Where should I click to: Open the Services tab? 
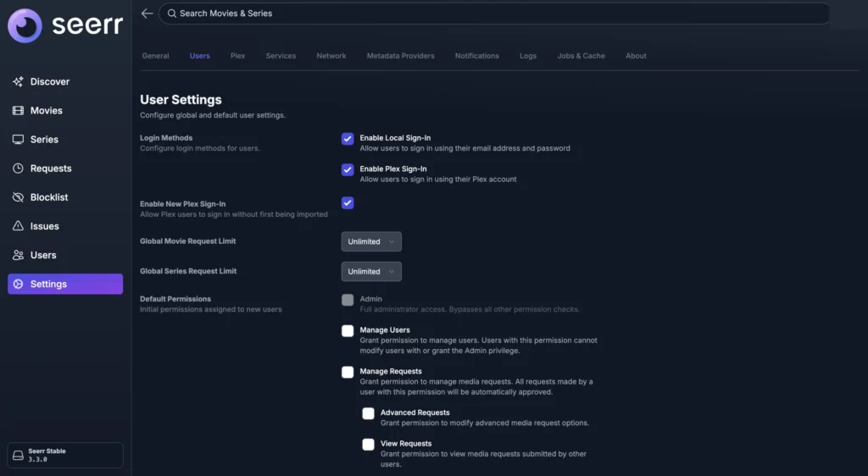point(281,56)
